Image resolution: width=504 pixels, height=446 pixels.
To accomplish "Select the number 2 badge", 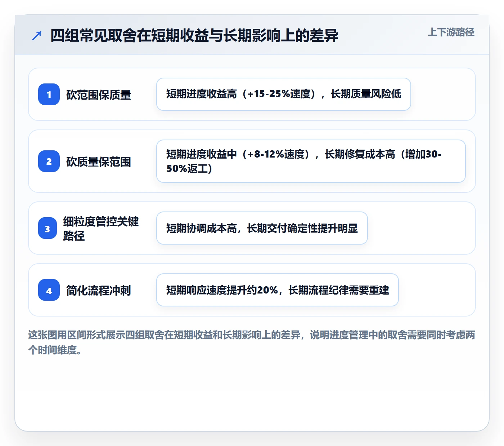I will point(49,161).
